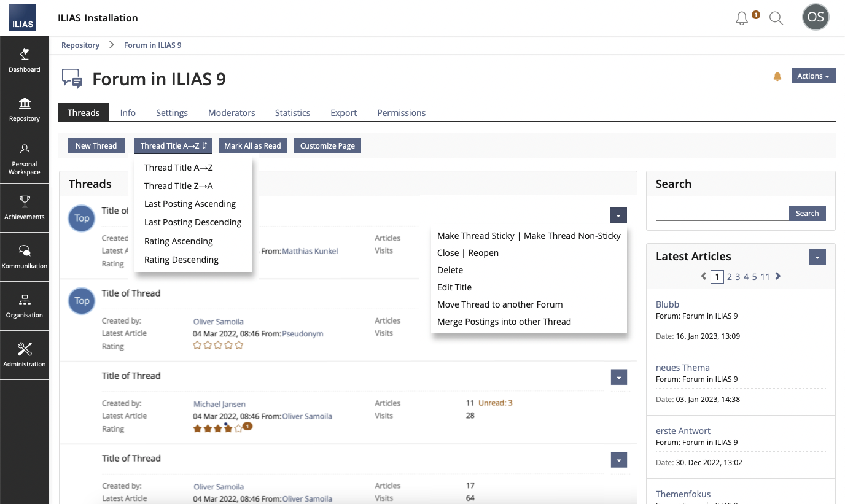Click the Mark All as Read button
The image size is (845, 504).
[x=252, y=146]
